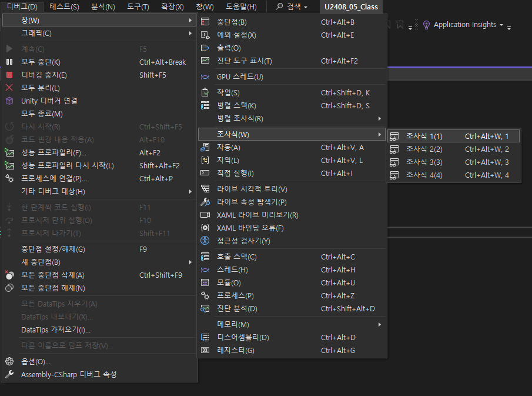Open the 도구(T) menu
This screenshot has height=396, width=532.
(138, 7)
